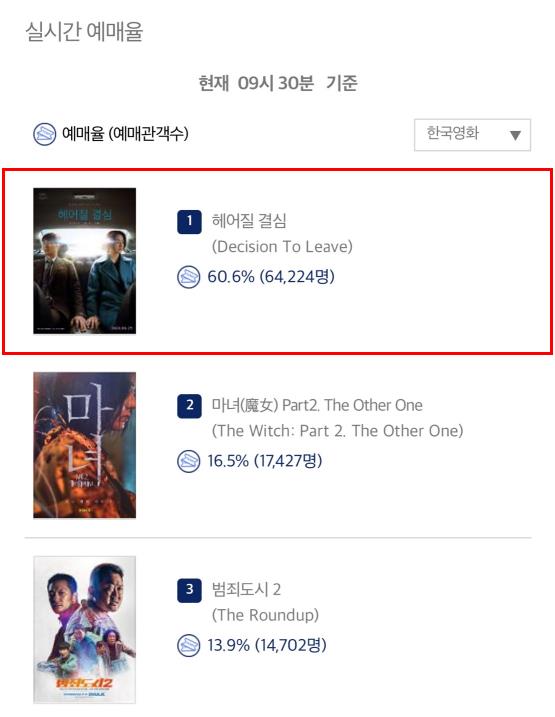The height and width of the screenshot is (717, 555).
Task: Click the 실시간 예매율 heading
Action: (x=84, y=32)
